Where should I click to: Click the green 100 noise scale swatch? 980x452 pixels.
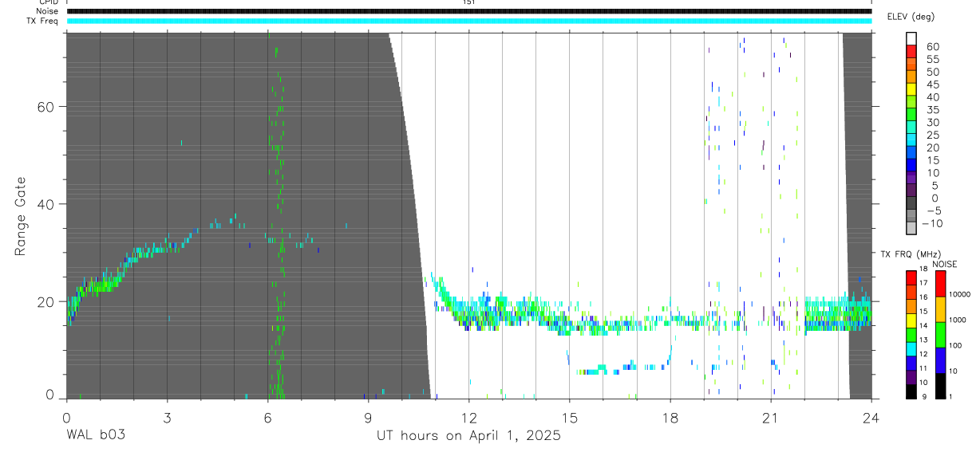pos(940,334)
